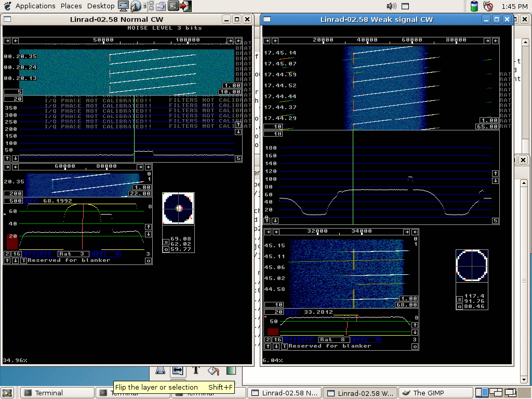
Task: Click the 20 box under the Normal CW waterfall
Action: point(13,99)
